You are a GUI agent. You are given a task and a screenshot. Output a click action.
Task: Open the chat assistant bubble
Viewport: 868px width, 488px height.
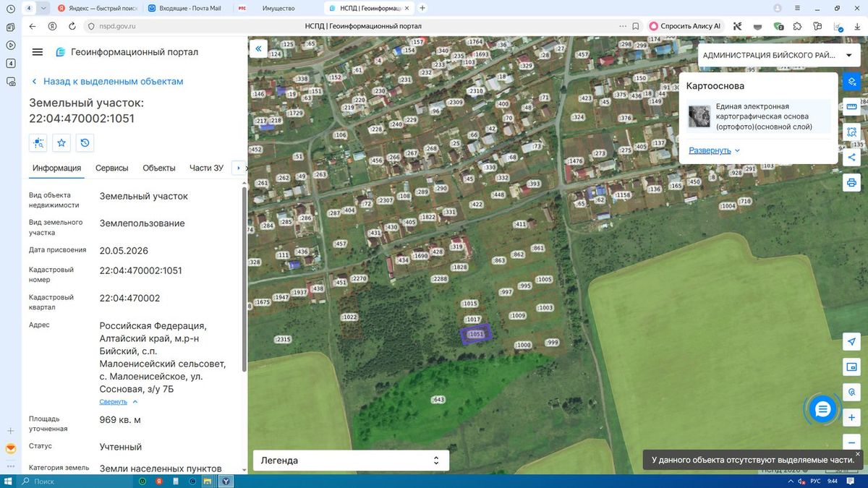tap(822, 410)
